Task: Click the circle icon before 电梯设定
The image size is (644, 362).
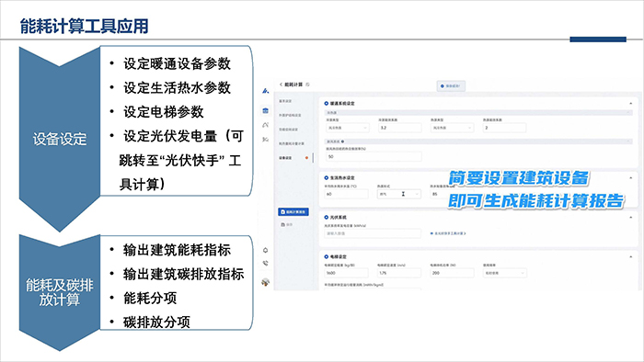Action: 326,256
